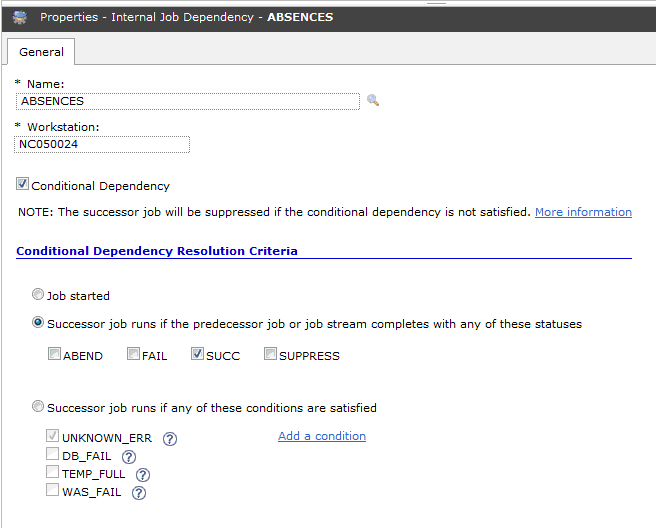Switch to the General tab
Screen dimensions: 656x528
pos(41,52)
